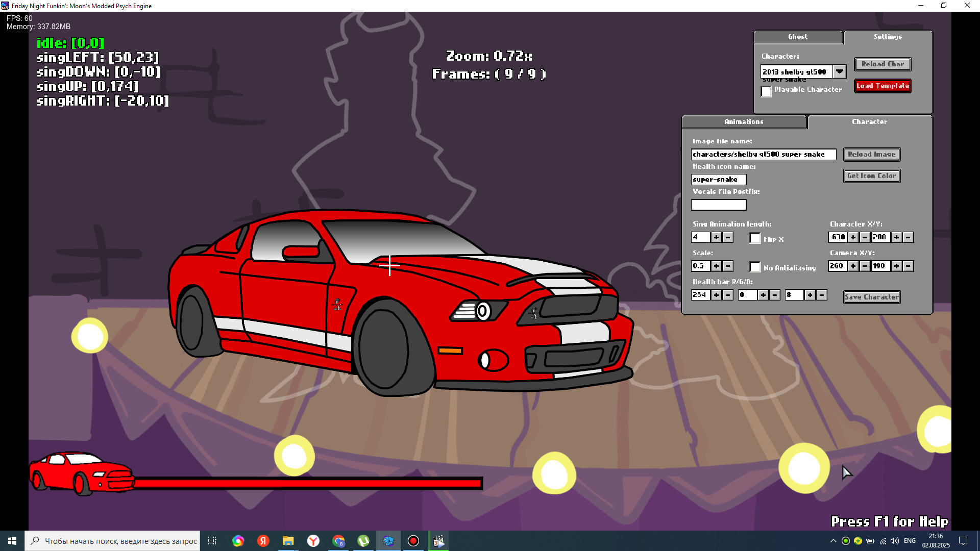Increase Sing Animation length with plus stepper

pyautogui.click(x=717, y=237)
